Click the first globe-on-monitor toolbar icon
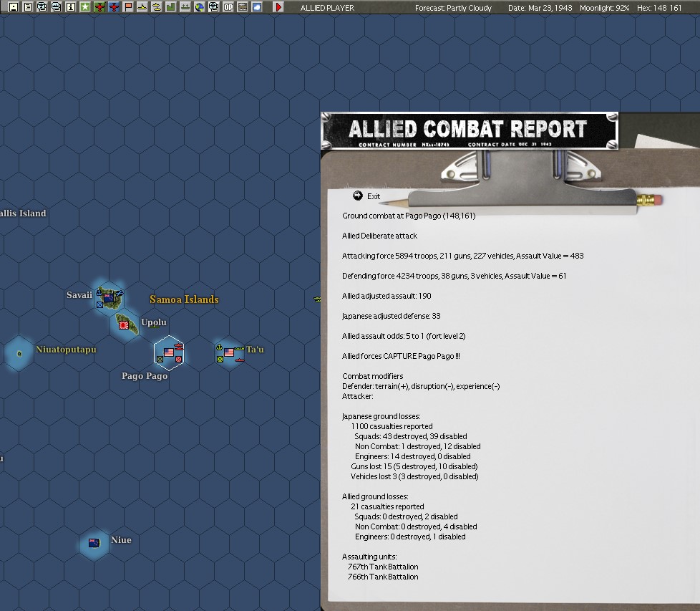This screenshot has width=700, height=611. coord(42,6)
